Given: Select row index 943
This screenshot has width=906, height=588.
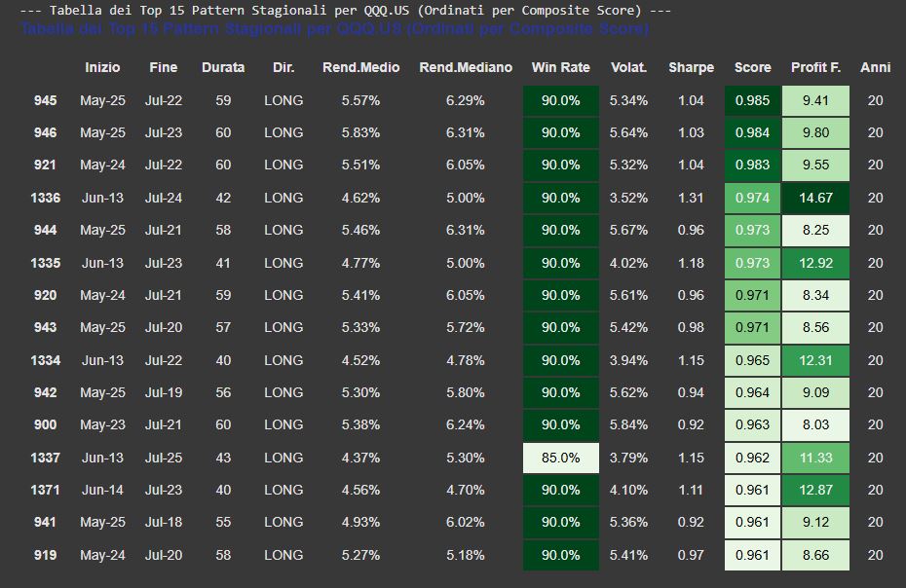Looking at the screenshot, I should 45,327.
